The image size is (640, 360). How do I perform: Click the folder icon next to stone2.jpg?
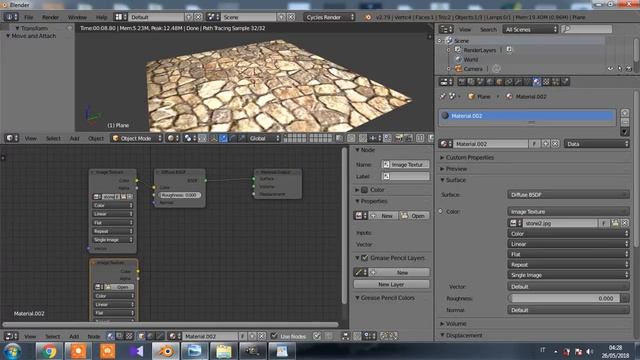click(x=615, y=223)
